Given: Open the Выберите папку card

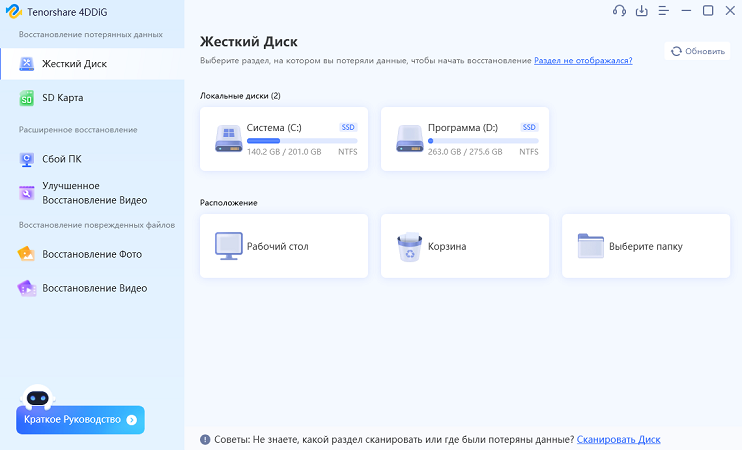Looking at the screenshot, I should pos(646,246).
